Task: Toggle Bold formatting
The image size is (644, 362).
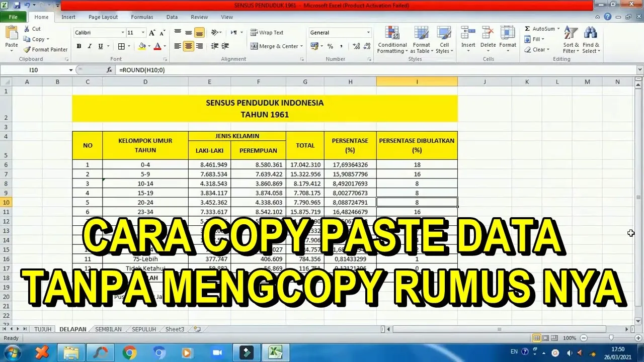Action: (x=78, y=46)
